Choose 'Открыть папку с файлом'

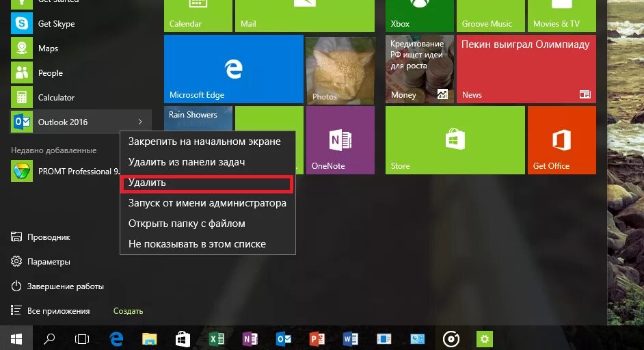coord(207,224)
